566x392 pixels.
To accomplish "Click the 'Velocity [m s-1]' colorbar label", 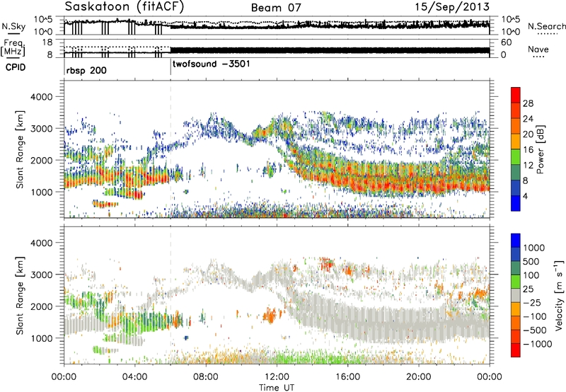I will (x=559, y=295).
